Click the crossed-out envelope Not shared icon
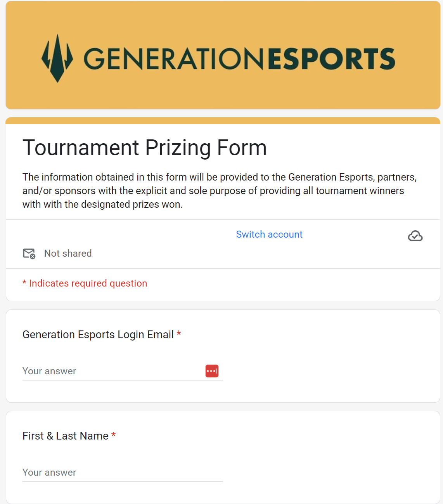This screenshot has height=504, width=443. [29, 254]
